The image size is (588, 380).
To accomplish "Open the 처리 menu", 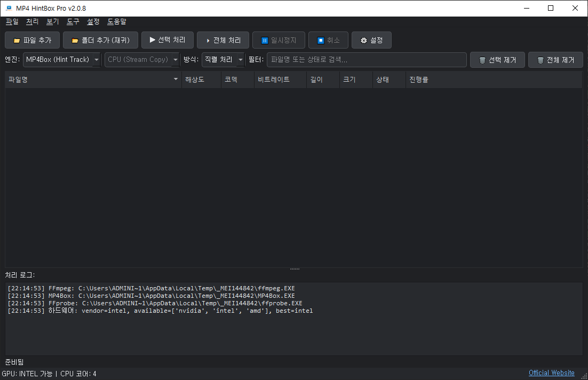I will pos(32,22).
